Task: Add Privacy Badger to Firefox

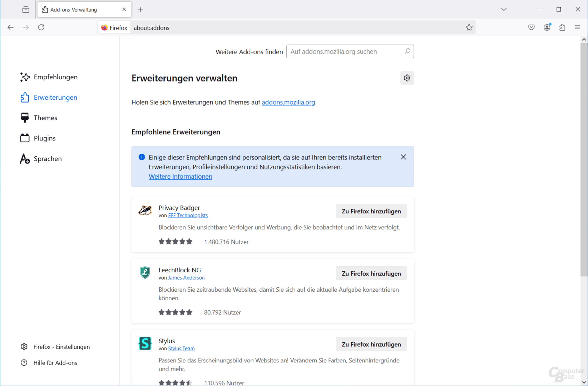Action: coord(371,211)
